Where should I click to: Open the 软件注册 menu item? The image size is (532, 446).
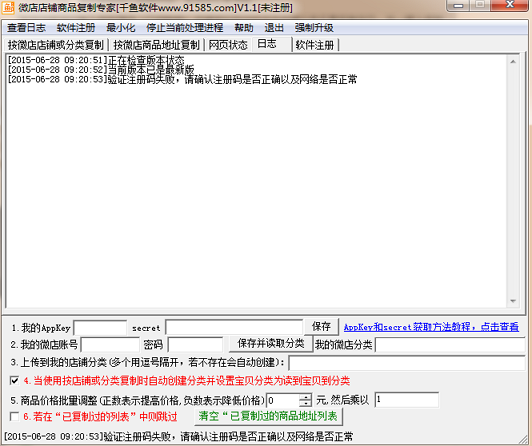pyautogui.click(x=76, y=28)
